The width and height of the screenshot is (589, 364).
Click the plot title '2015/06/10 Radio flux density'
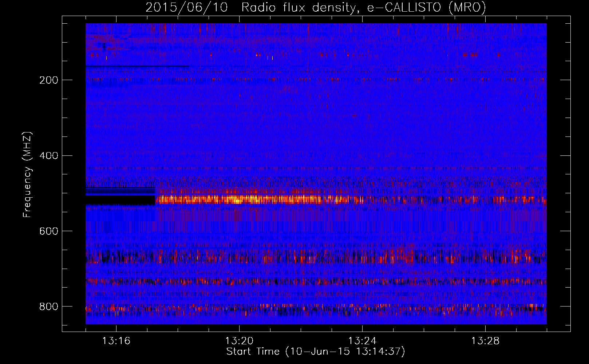[316, 7]
